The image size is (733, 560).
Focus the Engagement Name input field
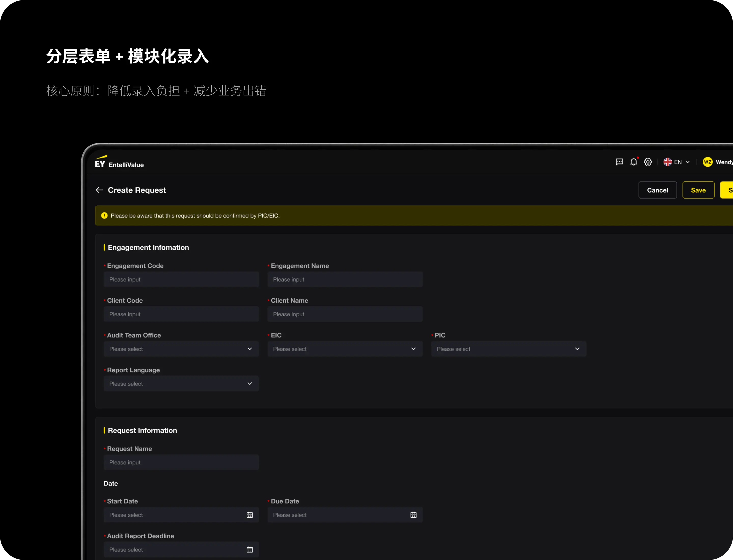[x=345, y=279]
